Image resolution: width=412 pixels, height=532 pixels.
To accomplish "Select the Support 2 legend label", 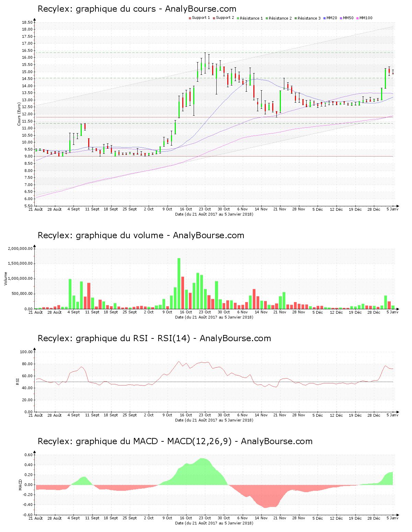I will pos(225,18).
